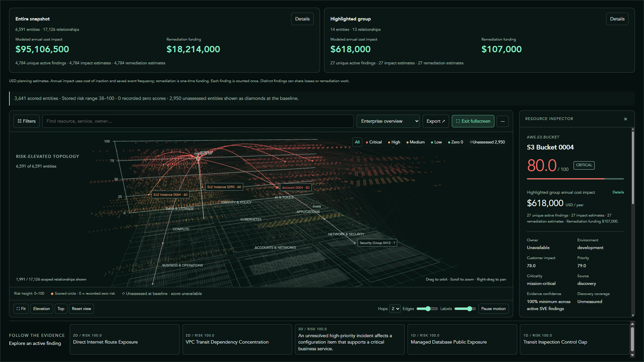Open Details for Highlighted group
644x362 pixels.
pos(617,19)
